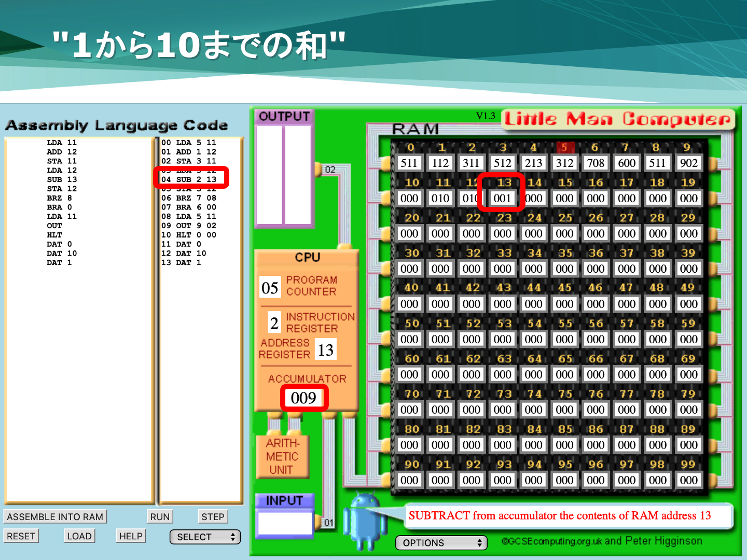Viewport: 747px width, 560px height.
Task: Select RAM cell at address 13
Action: pos(502,198)
